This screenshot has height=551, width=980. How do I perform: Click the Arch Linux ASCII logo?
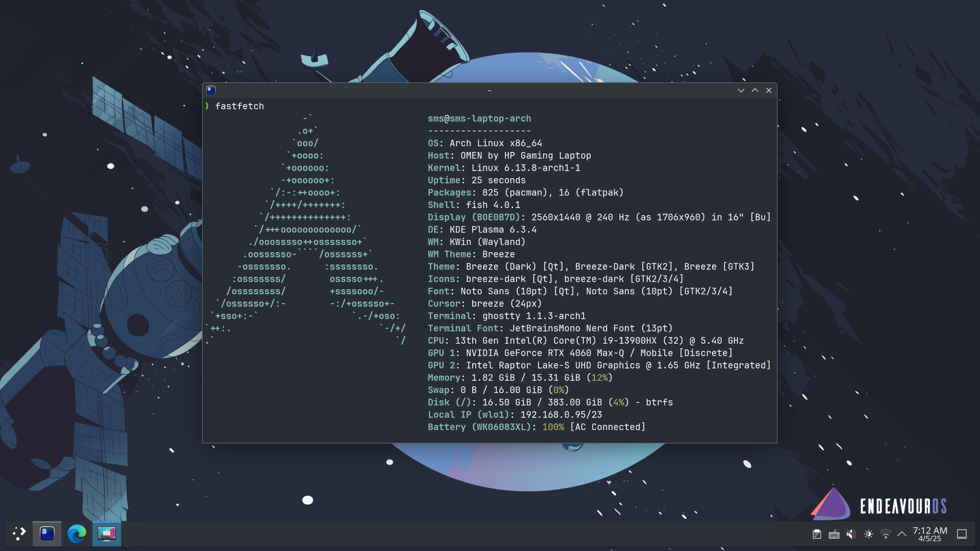pos(305,230)
